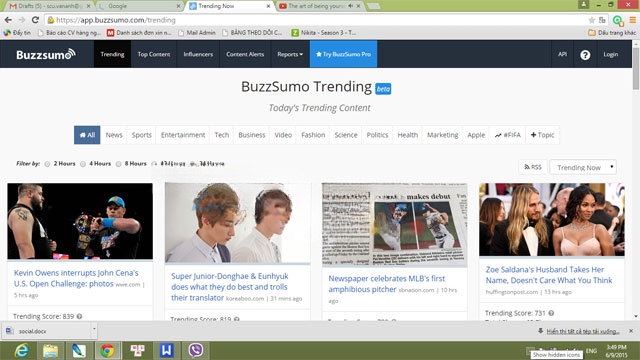Select the Health category tab

tap(408, 135)
